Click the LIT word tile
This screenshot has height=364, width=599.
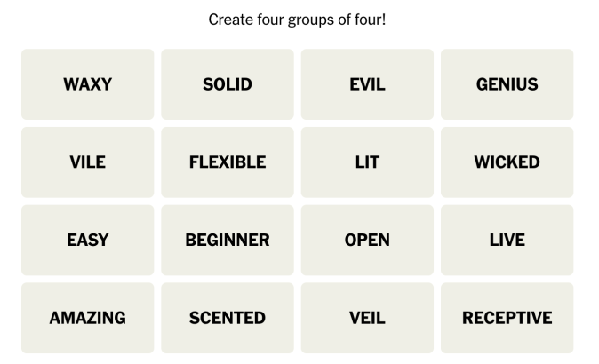click(367, 162)
